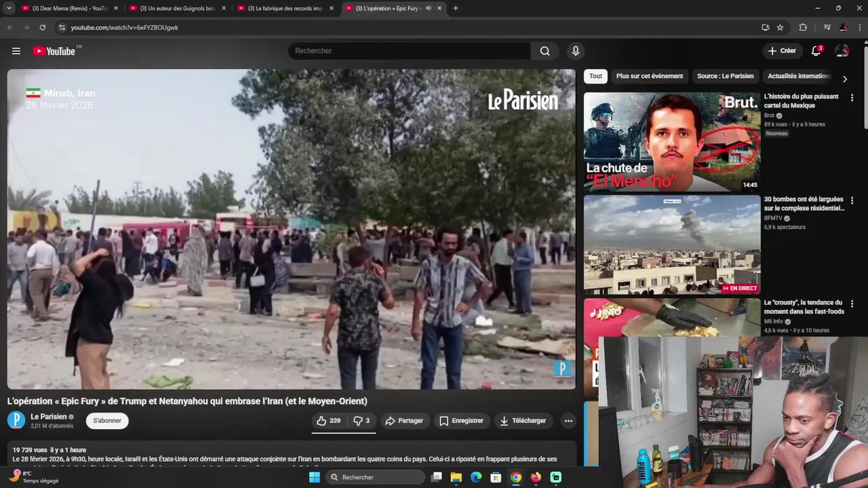Image resolution: width=868 pixels, height=488 pixels.
Task: Open the Le Parisien channel name link
Action: [49, 417]
